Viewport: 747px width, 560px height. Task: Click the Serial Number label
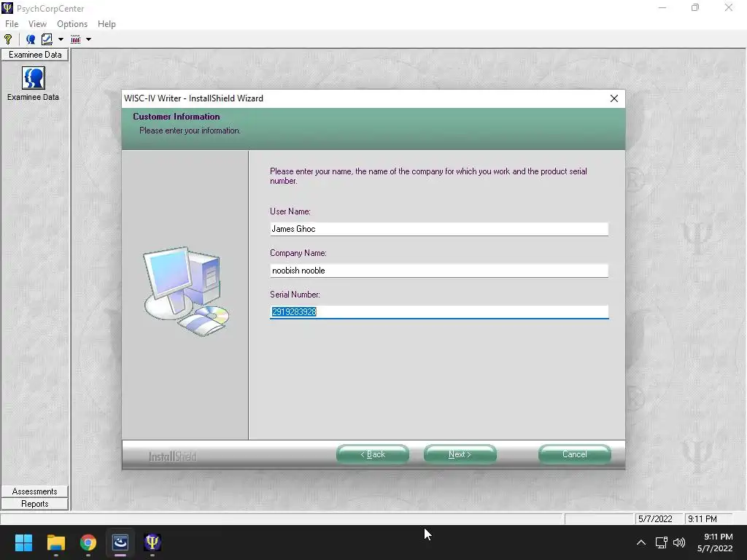coord(295,295)
